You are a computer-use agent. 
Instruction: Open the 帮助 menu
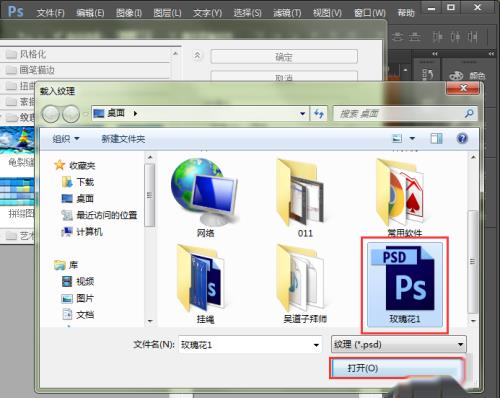coord(406,13)
